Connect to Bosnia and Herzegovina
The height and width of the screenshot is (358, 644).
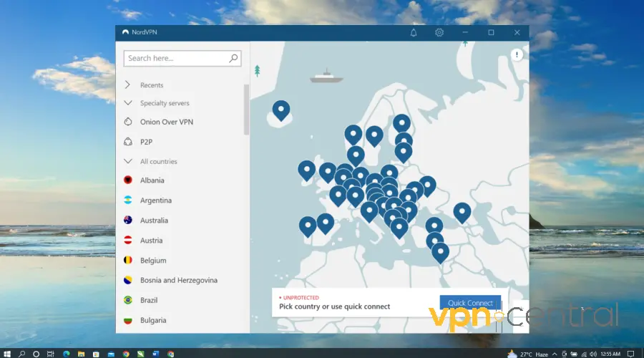coord(179,281)
